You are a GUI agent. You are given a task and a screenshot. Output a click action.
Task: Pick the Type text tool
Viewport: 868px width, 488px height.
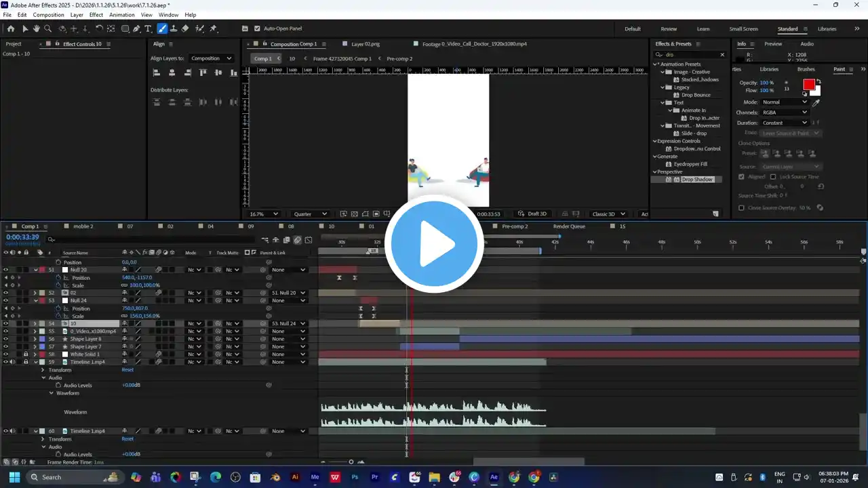(149, 28)
